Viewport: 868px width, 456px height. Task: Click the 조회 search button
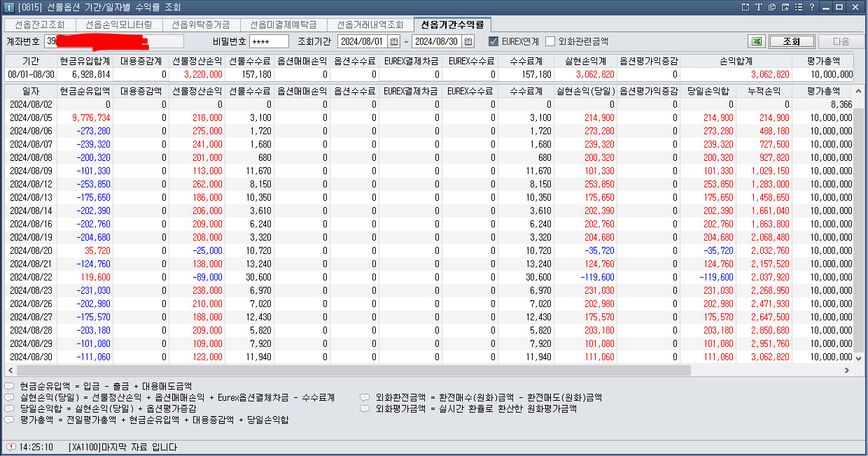(x=791, y=41)
